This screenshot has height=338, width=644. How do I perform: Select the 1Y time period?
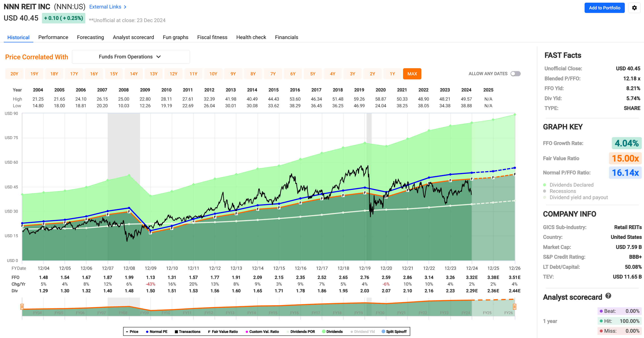tap(392, 74)
